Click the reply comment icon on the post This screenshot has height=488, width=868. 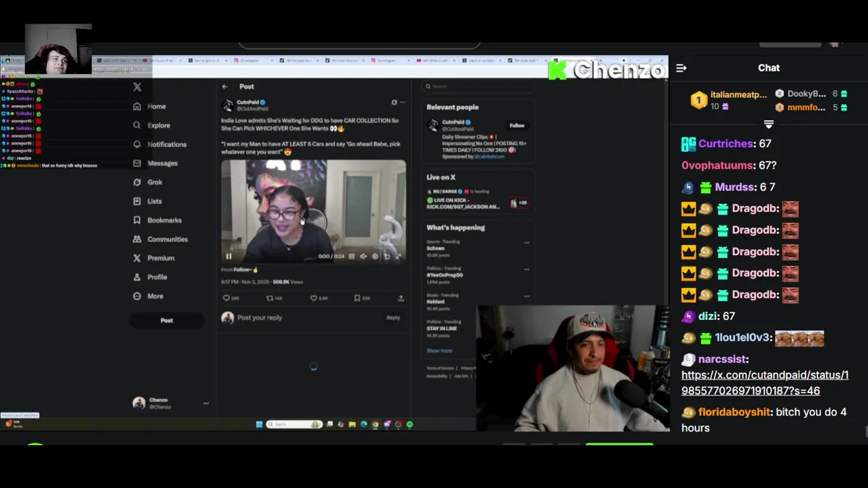point(226,298)
